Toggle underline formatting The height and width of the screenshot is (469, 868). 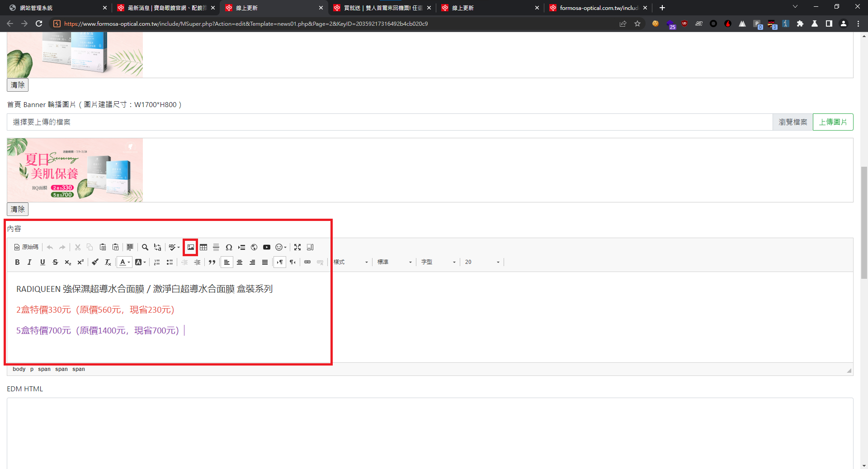(x=42, y=262)
